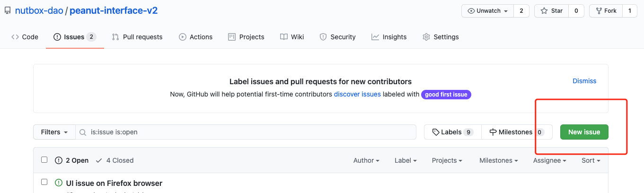644x193 pixels.
Task: Open the Author filter dropdown
Action: (366, 160)
